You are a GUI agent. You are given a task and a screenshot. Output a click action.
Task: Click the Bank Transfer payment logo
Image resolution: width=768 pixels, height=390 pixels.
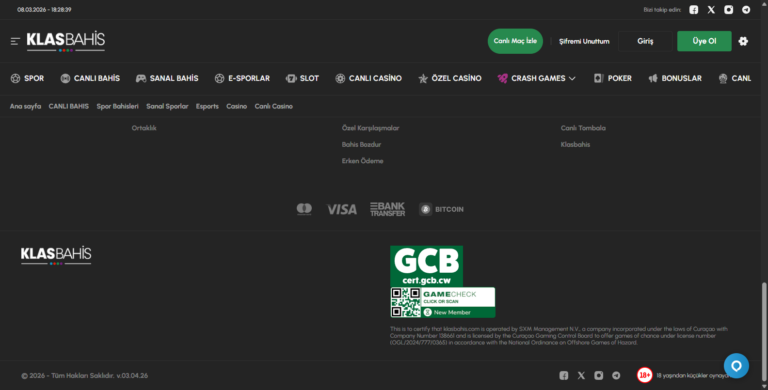point(387,209)
